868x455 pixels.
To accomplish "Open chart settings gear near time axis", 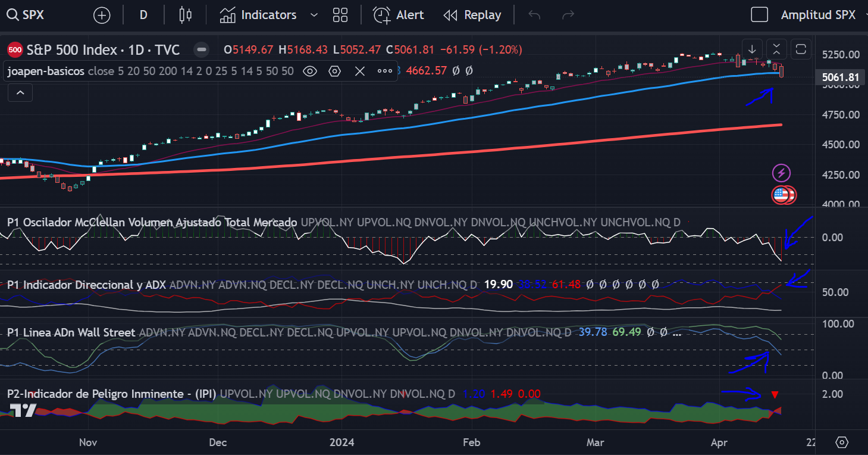I will click(841, 442).
